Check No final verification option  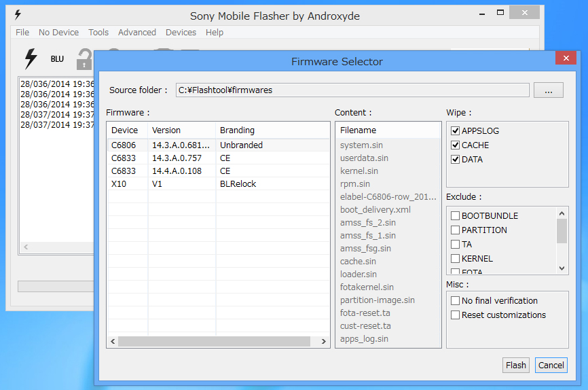456,301
